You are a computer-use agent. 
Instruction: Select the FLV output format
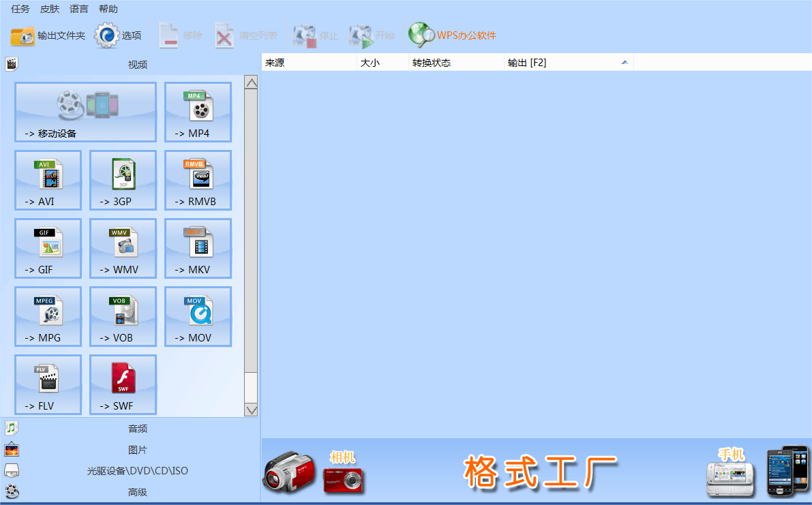tap(48, 384)
